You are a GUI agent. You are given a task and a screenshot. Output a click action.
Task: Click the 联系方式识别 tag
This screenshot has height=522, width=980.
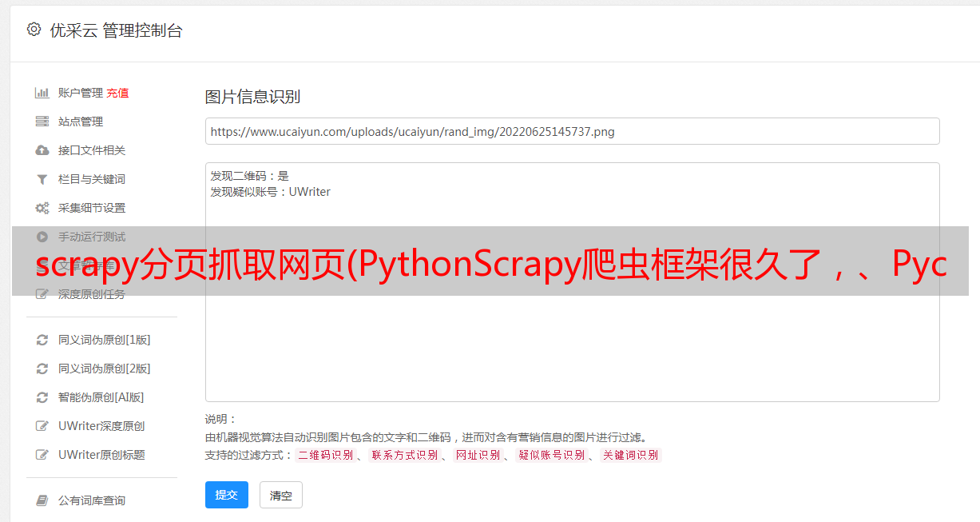pos(404,455)
